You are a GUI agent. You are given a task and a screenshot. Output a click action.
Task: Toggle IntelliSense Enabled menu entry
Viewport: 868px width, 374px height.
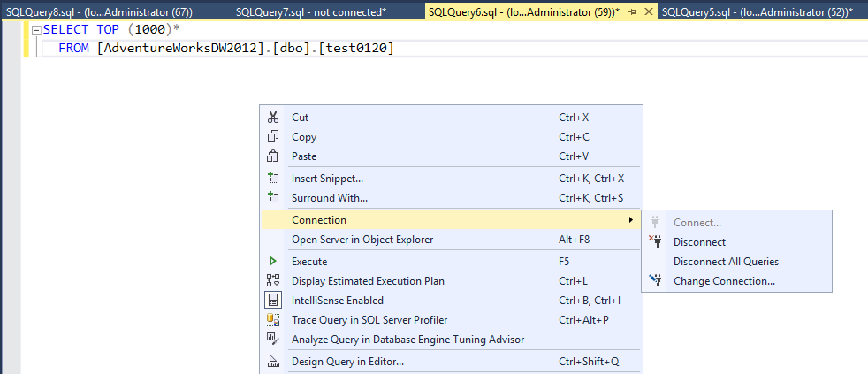[x=451, y=301]
